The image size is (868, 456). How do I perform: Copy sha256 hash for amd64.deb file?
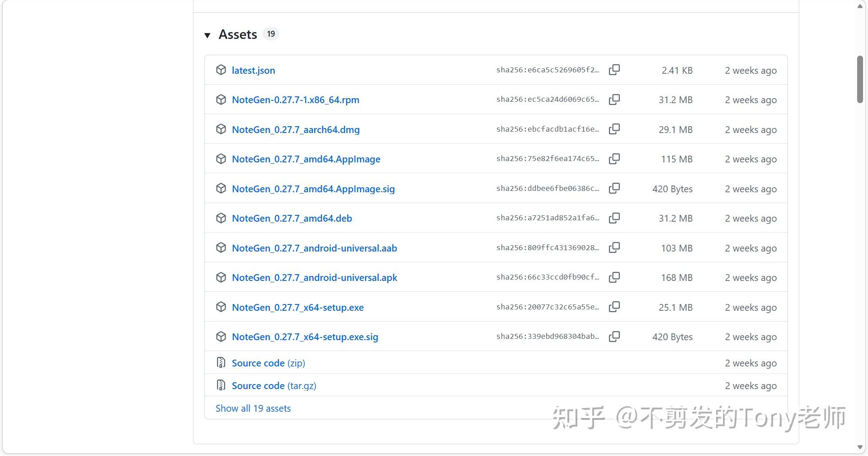tap(614, 218)
